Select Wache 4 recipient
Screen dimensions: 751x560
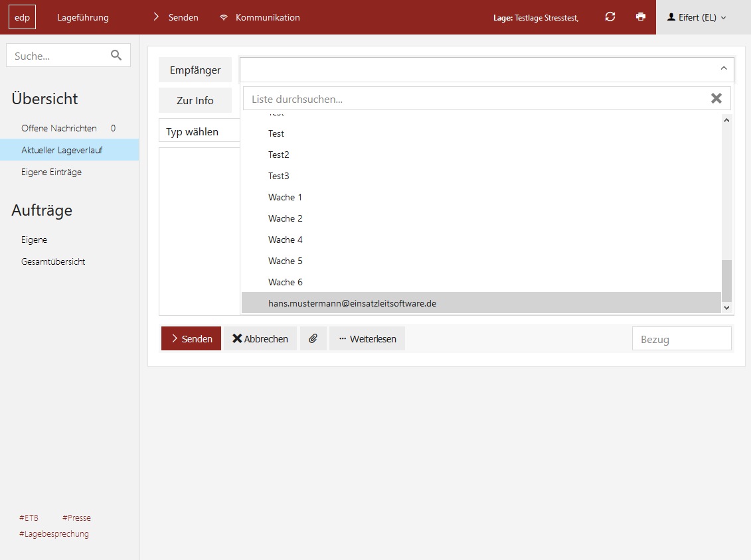pyautogui.click(x=481, y=240)
